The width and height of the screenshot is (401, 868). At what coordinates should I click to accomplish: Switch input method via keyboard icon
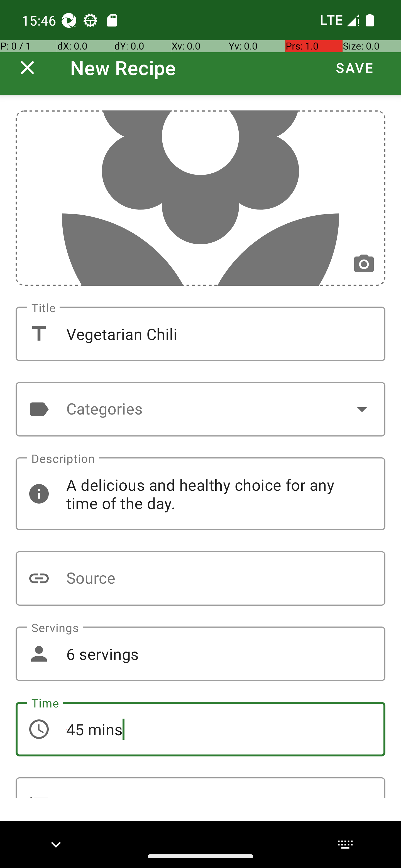pos(345,844)
